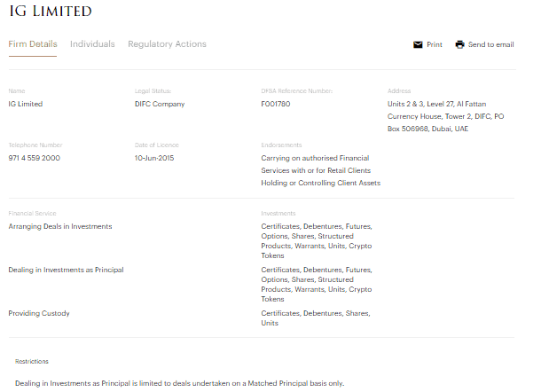Select the DFSA reference number F001780
The image size is (549, 392).
point(275,104)
